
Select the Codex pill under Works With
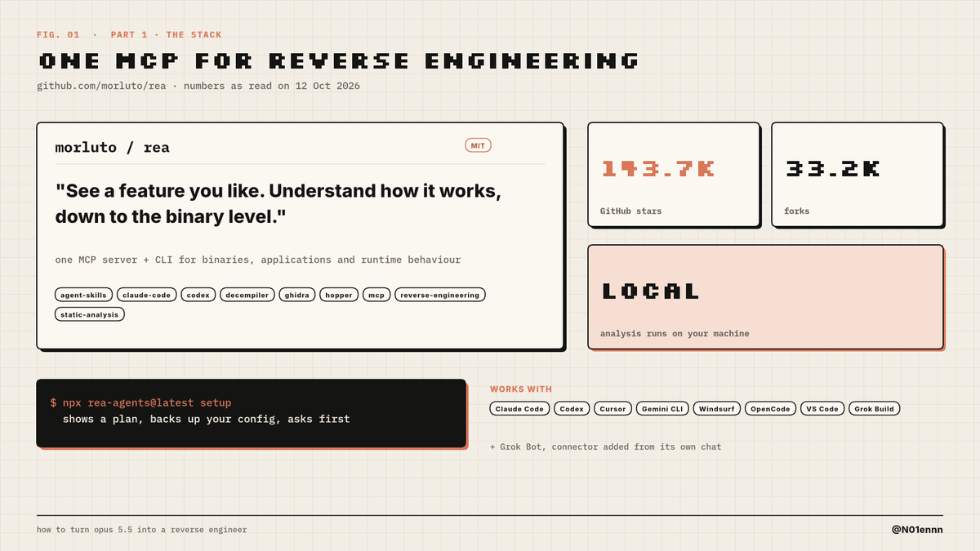point(572,409)
